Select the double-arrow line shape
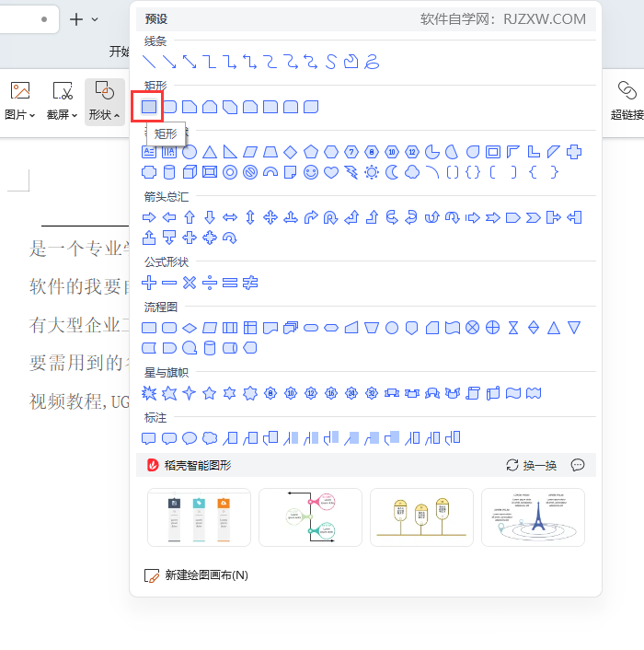 point(190,62)
